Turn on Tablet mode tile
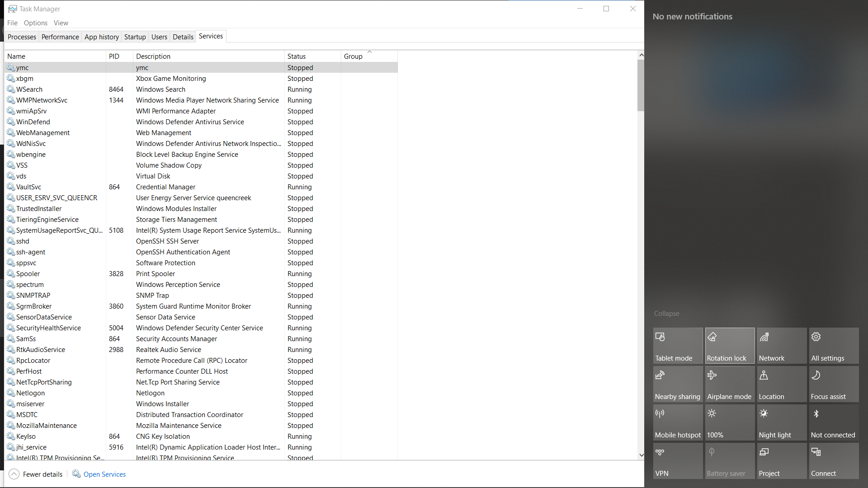868x488 pixels. click(x=677, y=346)
